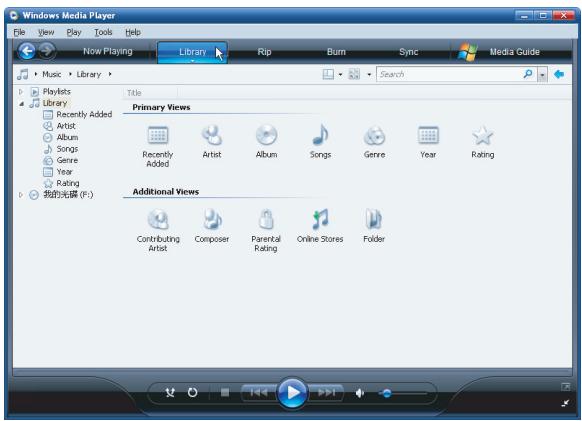
Task: Select Recently Added in the tree
Action: [x=84, y=114]
